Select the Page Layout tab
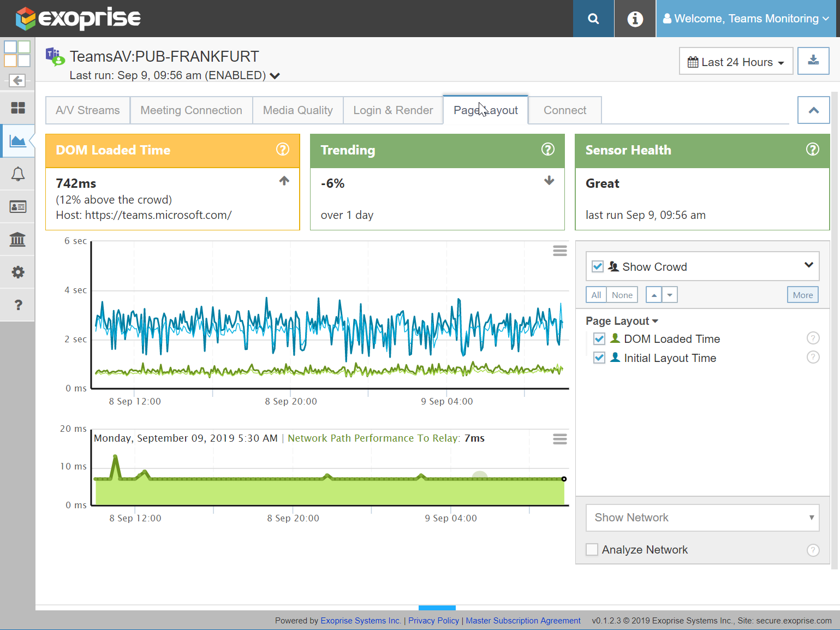840x630 pixels. [486, 110]
